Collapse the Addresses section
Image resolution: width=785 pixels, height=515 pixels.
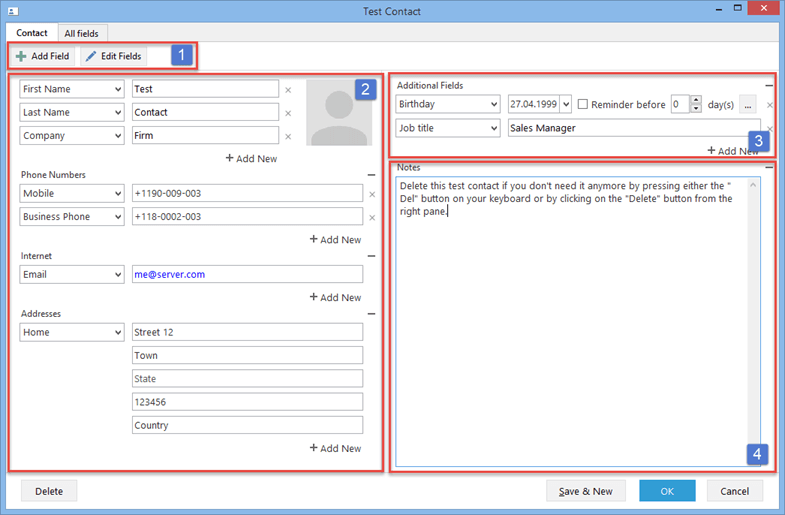coord(371,314)
